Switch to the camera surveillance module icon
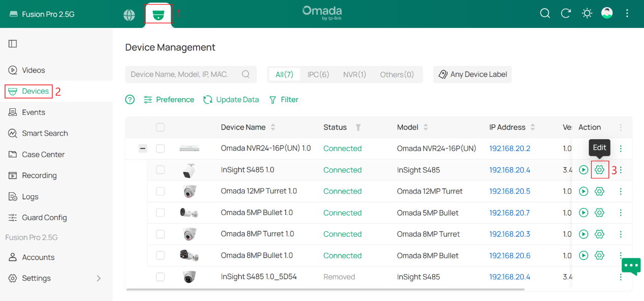The width and height of the screenshot is (644, 301). 158,14
